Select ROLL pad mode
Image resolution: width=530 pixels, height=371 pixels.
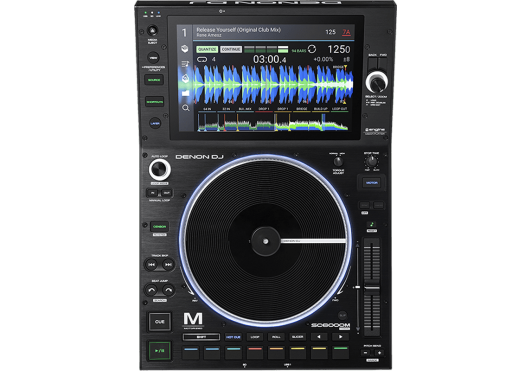point(276,337)
